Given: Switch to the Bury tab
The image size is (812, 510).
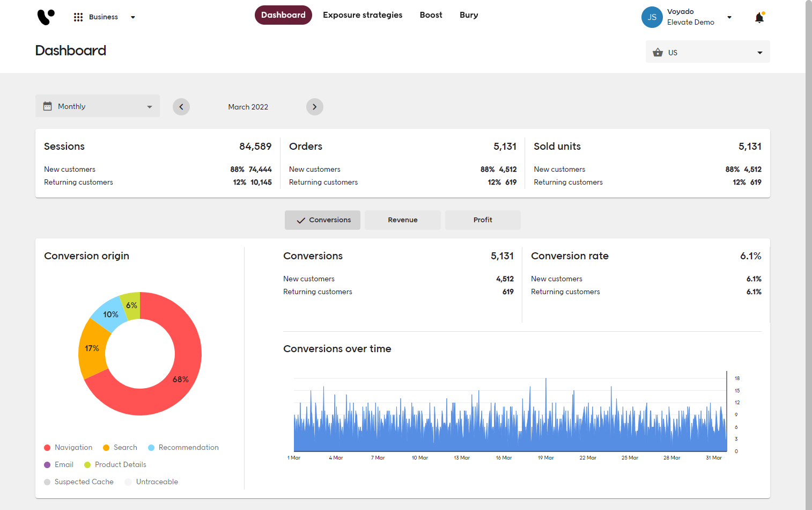Looking at the screenshot, I should click(469, 15).
